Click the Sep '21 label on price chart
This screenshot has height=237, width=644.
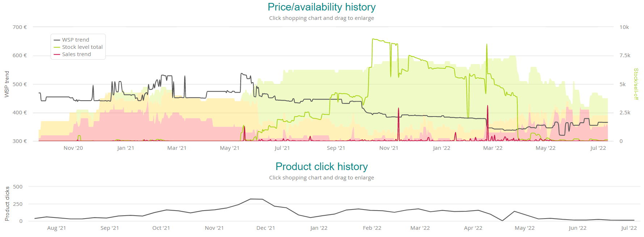point(336,148)
